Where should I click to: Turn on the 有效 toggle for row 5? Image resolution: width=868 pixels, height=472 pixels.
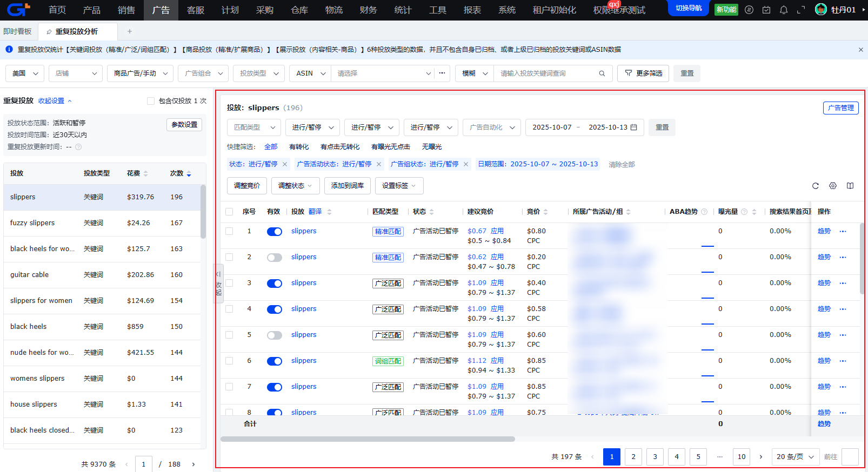pyautogui.click(x=275, y=335)
